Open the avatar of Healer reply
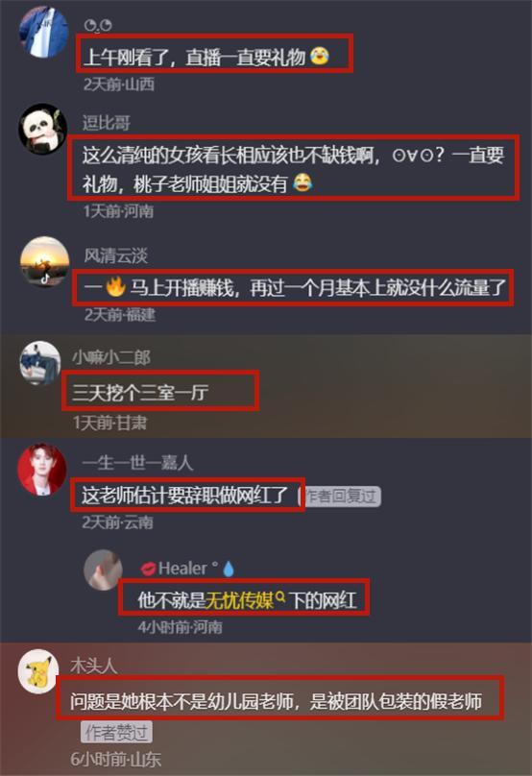The width and height of the screenshot is (532, 776). coord(103,570)
